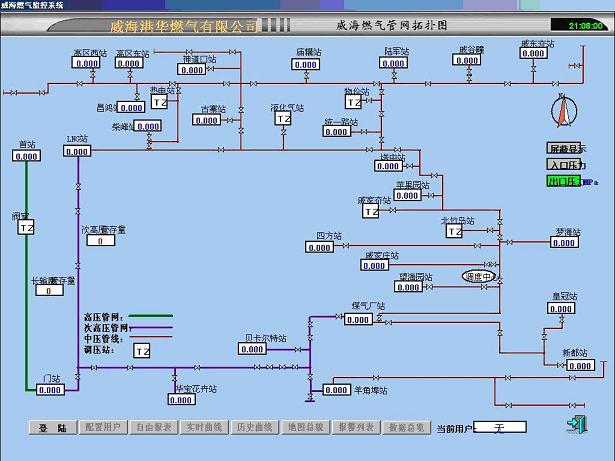Click the valve beside 苹果园站 value box
Viewport: 615px width, 461px height.
click(x=431, y=195)
